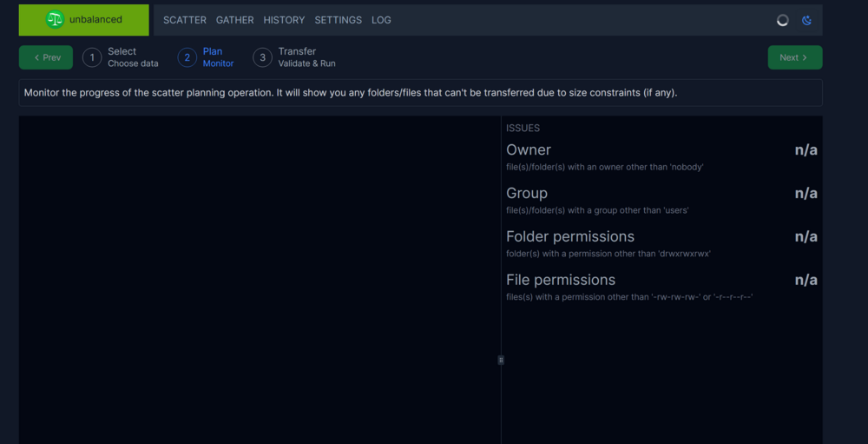
Task: Toggle dark mode moon icon
Action: pos(806,21)
